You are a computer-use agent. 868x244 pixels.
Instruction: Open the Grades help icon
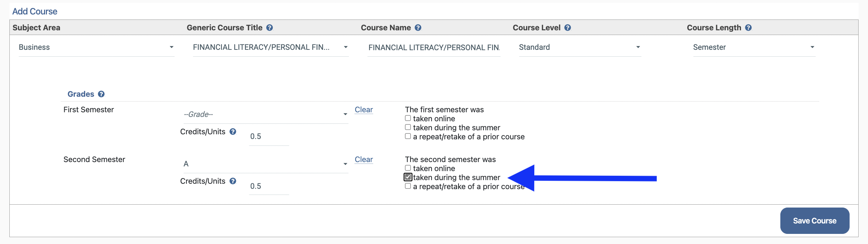pos(101,94)
